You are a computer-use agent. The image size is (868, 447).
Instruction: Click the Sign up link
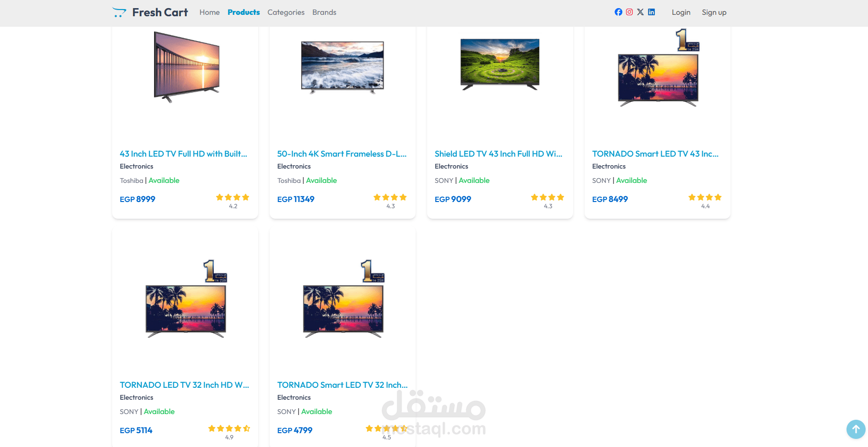714,12
